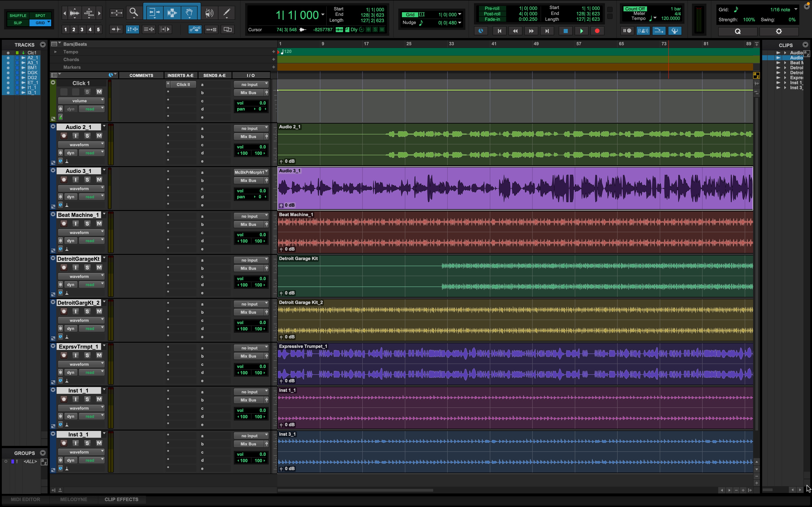Click the horizontal timeline scrollbar
This screenshot has height=507, width=812.
(x=356, y=490)
